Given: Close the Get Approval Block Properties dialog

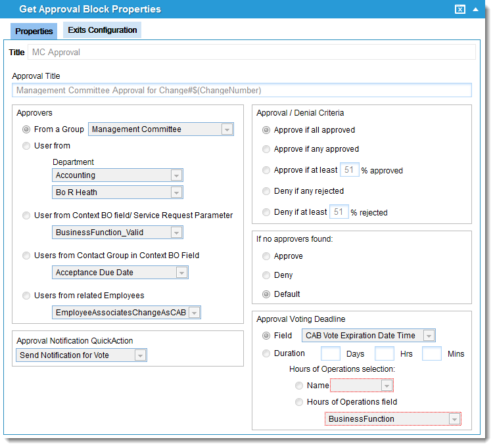Looking at the screenshot, I should tap(460, 9).
